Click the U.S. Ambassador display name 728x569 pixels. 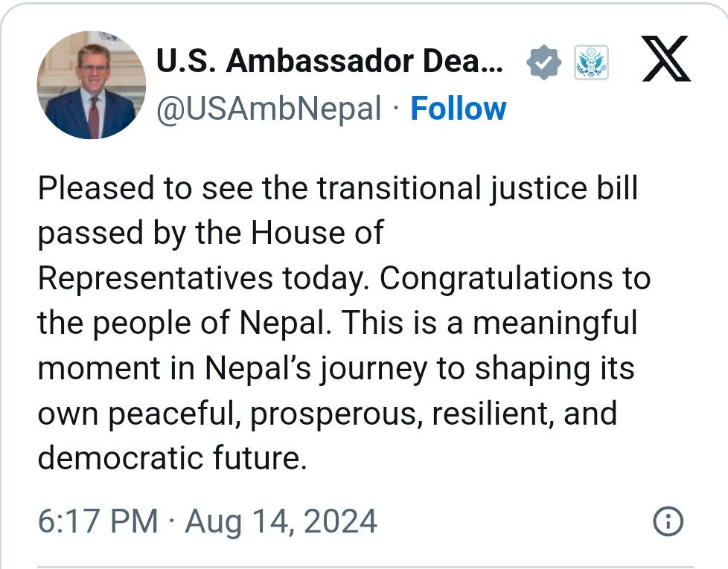(x=329, y=62)
